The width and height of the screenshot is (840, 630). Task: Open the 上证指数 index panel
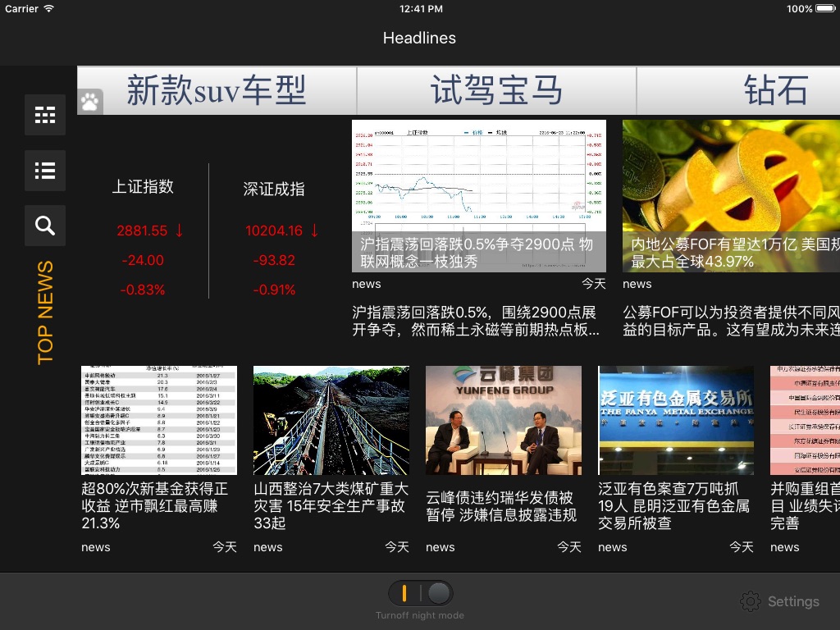pos(143,186)
